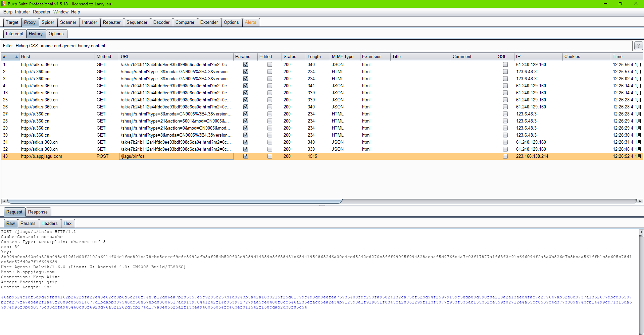Click the Content-Length: 584 header line

(x=27, y=287)
